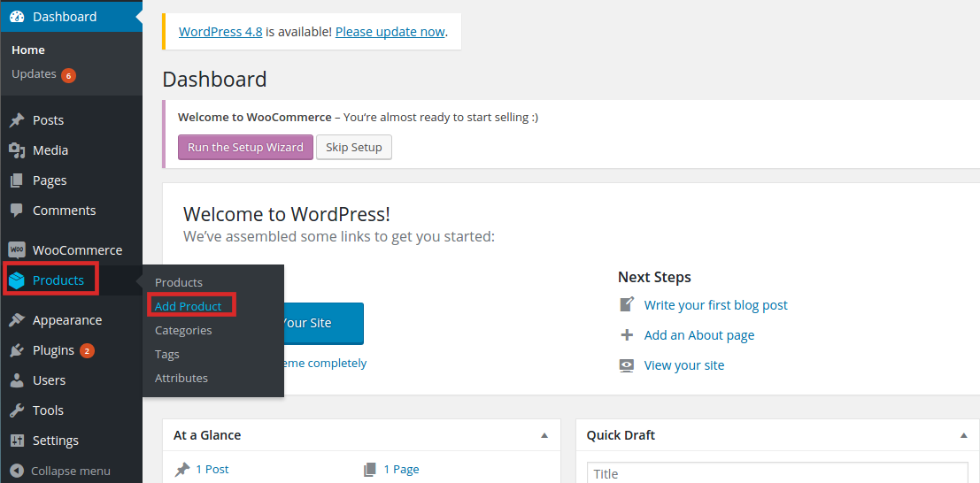Screen dimensions: 980x483
Task: Open Home under Dashboard
Action: [x=28, y=50]
